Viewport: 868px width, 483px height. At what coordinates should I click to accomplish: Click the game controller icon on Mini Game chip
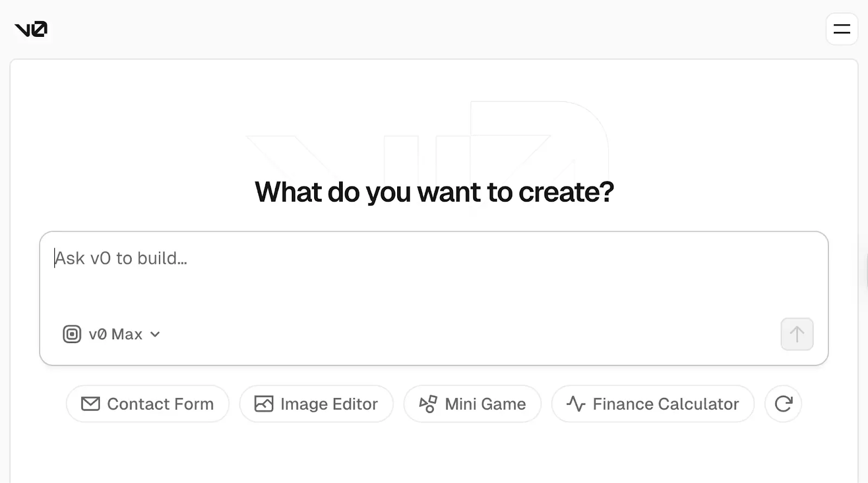[428, 404]
